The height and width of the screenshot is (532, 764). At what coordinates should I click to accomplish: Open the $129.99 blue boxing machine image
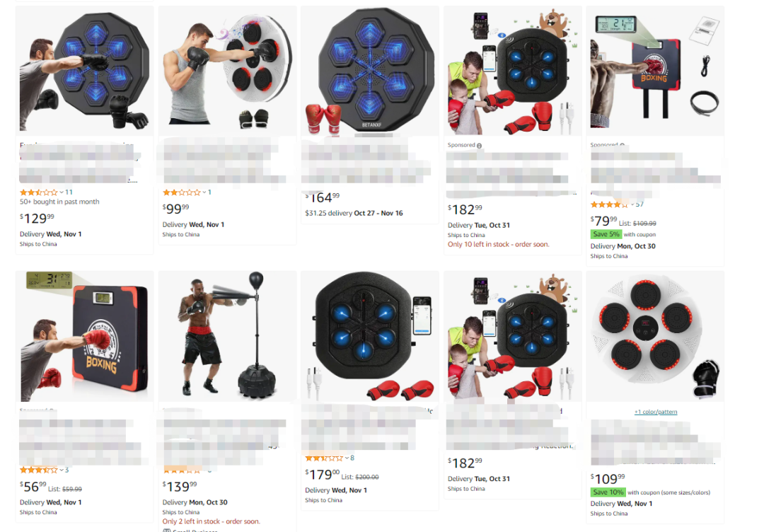coord(84,71)
